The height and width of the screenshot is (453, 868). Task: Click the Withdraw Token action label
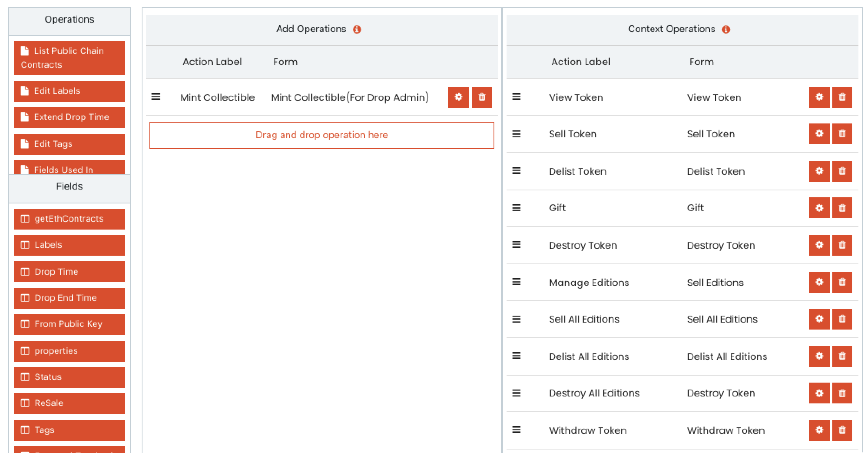click(588, 430)
